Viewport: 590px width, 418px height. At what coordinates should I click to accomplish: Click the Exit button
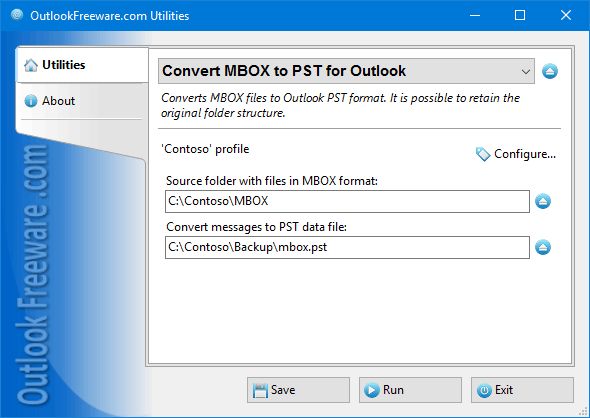tap(522, 390)
